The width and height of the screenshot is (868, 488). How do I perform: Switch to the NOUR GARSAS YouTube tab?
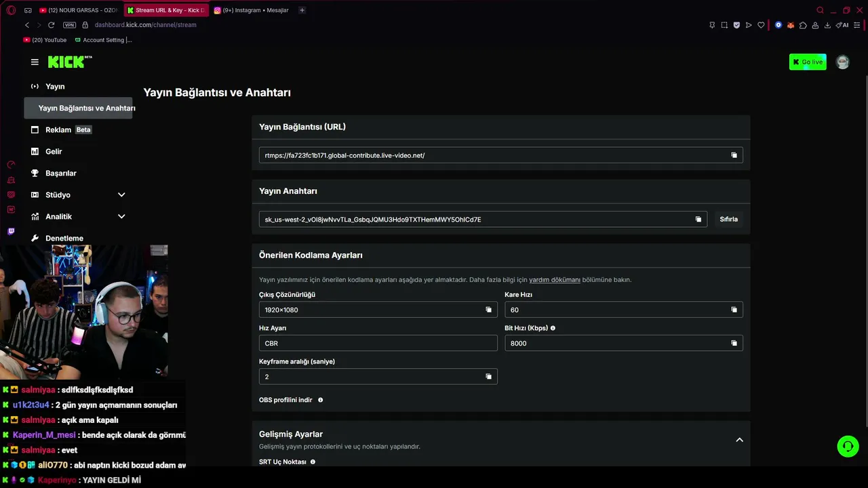point(78,10)
